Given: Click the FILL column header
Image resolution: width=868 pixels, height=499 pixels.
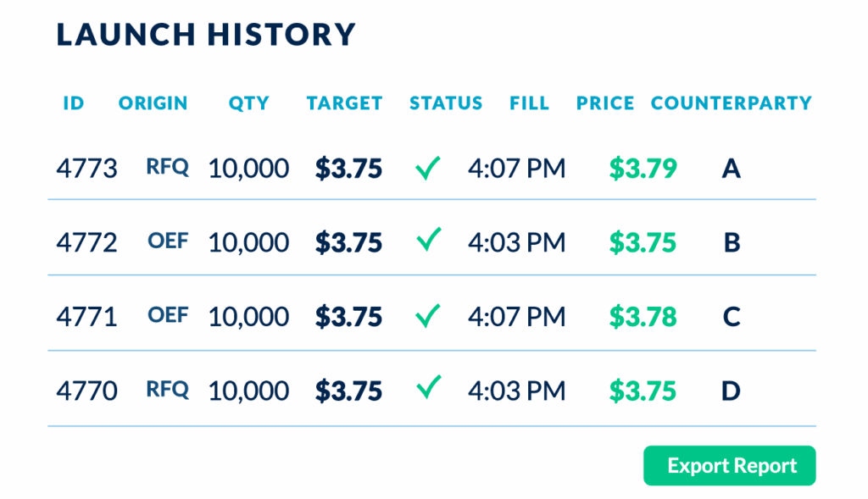Looking at the screenshot, I should [529, 103].
